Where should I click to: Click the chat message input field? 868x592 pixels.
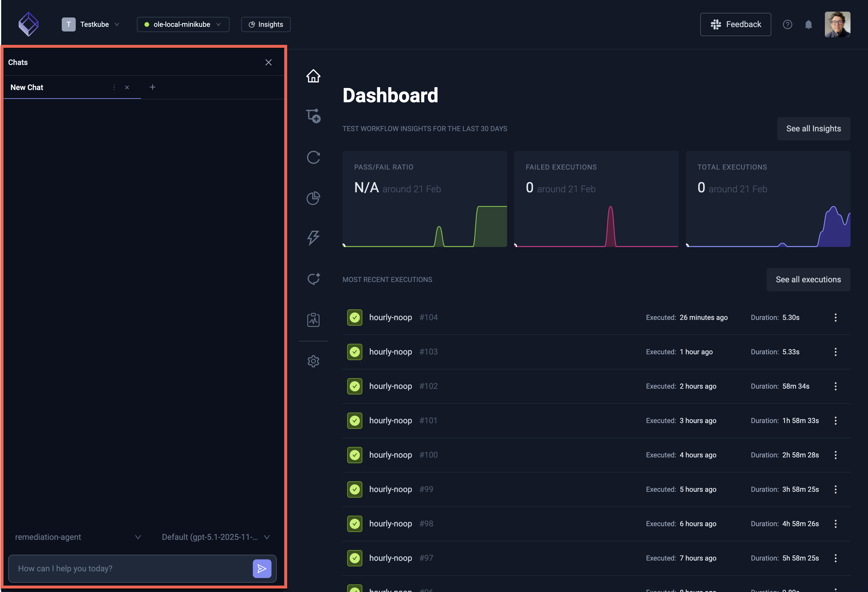pos(131,568)
